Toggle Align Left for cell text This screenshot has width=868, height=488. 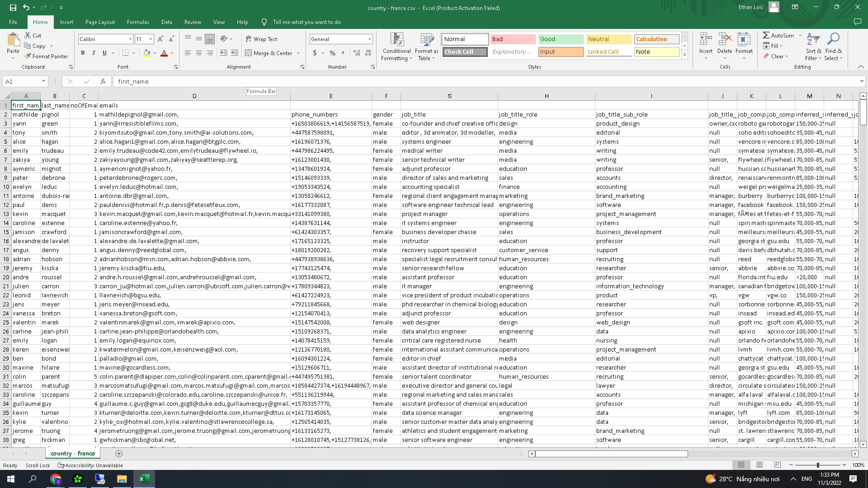click(188, 53)
